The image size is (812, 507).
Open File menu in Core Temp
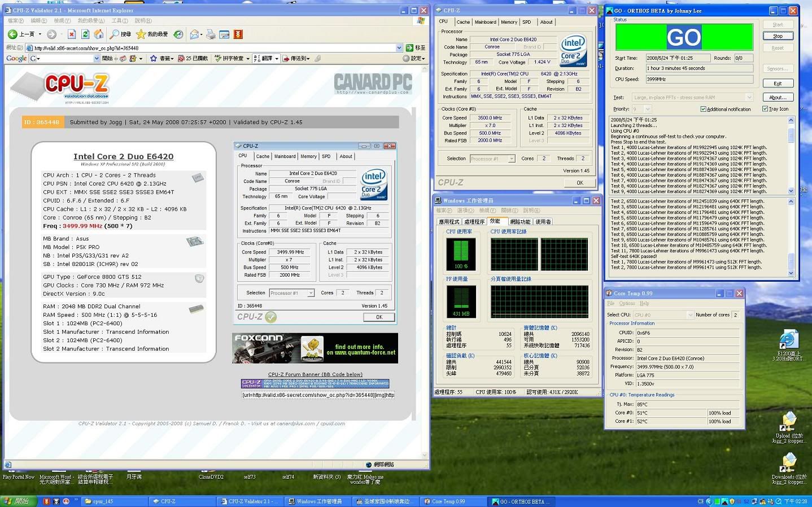610,303
